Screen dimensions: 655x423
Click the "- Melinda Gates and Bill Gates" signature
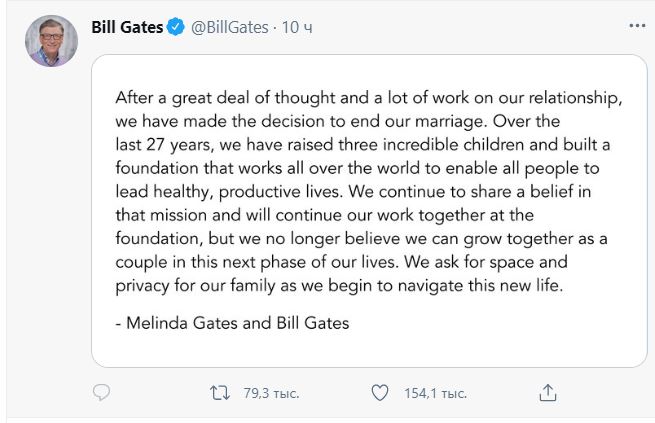[232, 323]
